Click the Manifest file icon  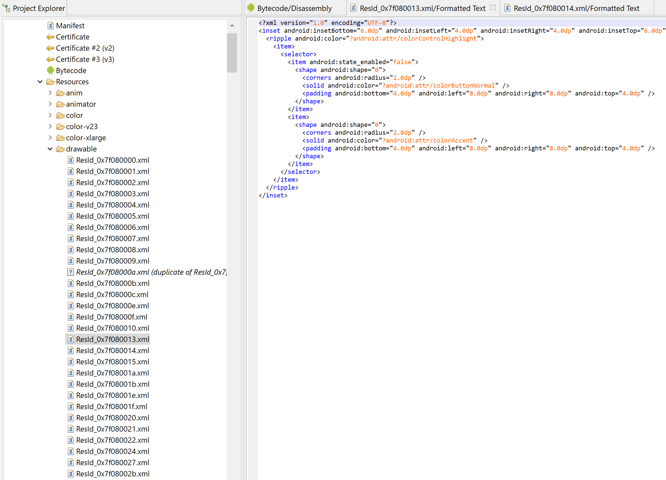[50, 26]
